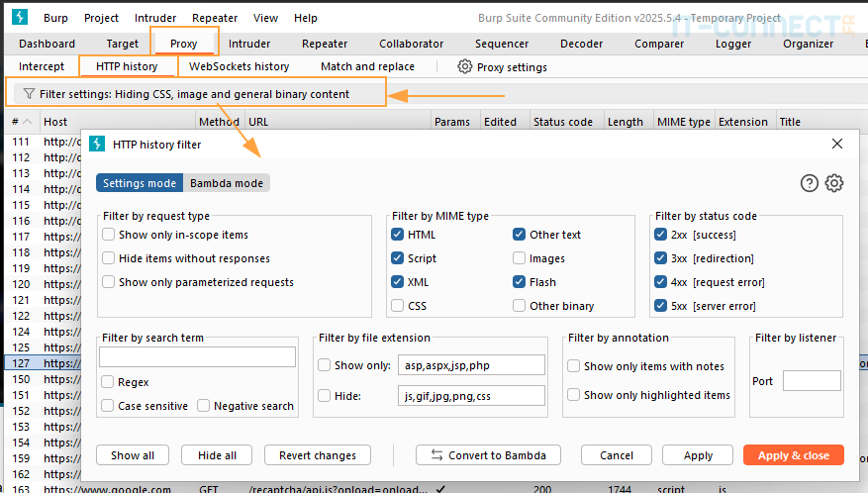
Task: Click the Burp Suite logo icon
Action: tap(21, 18)
